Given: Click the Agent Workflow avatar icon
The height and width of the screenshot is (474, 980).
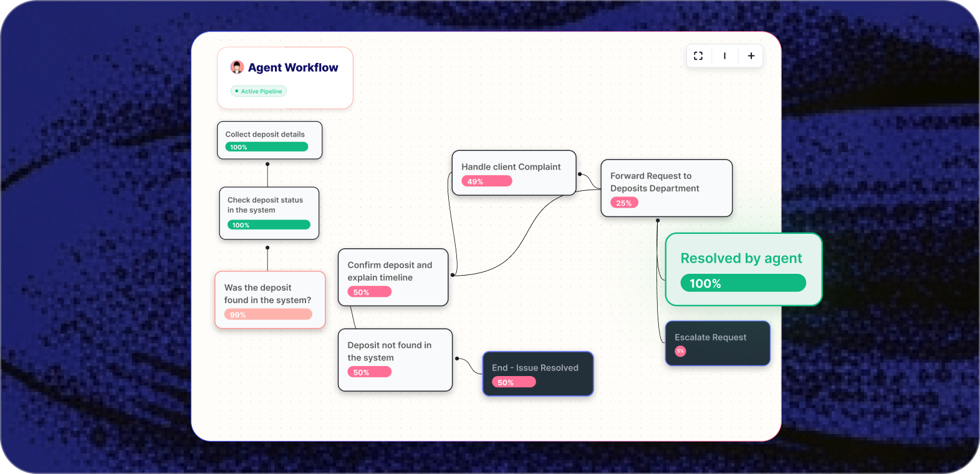Looking at the screenshot, I should [237, 67].
